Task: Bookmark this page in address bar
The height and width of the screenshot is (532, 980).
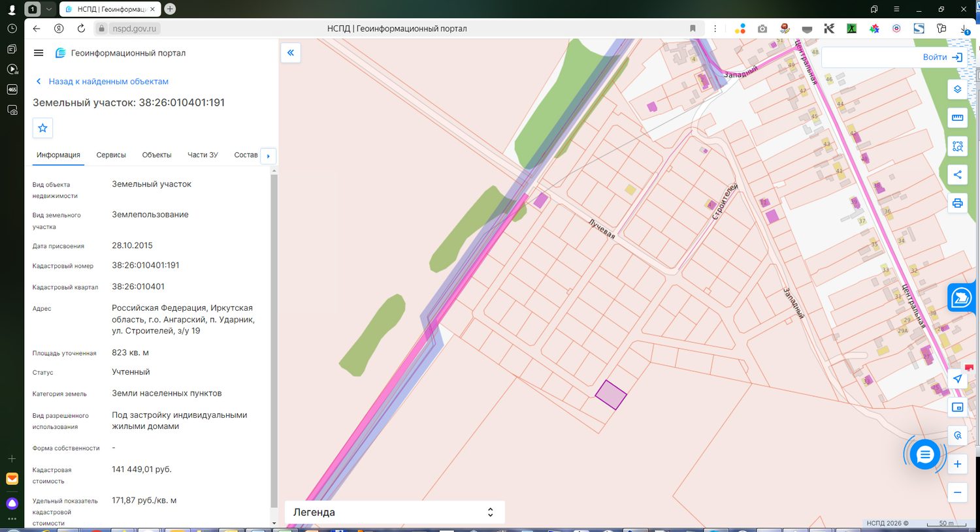Action: click(x=693, y=29)
